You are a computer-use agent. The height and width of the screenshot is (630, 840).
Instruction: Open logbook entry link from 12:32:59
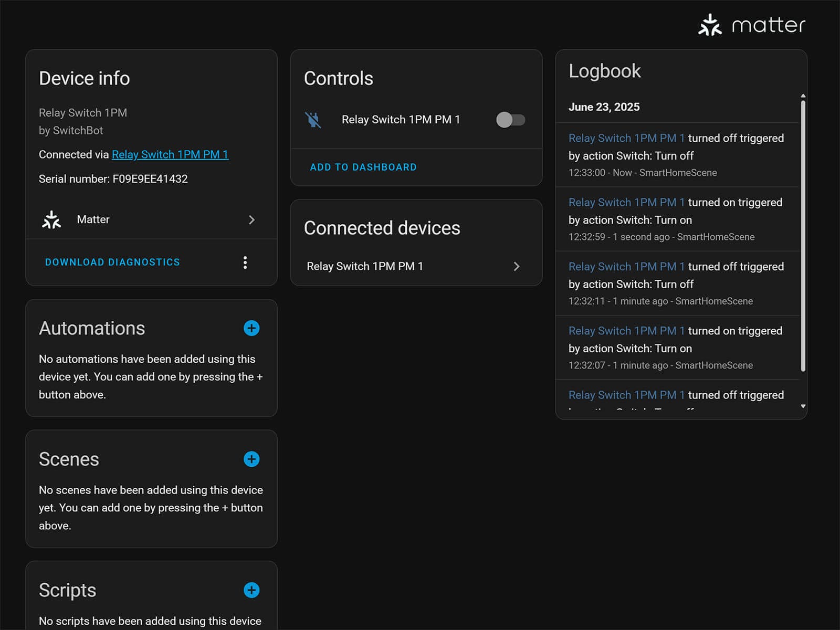tap(626, 202)
